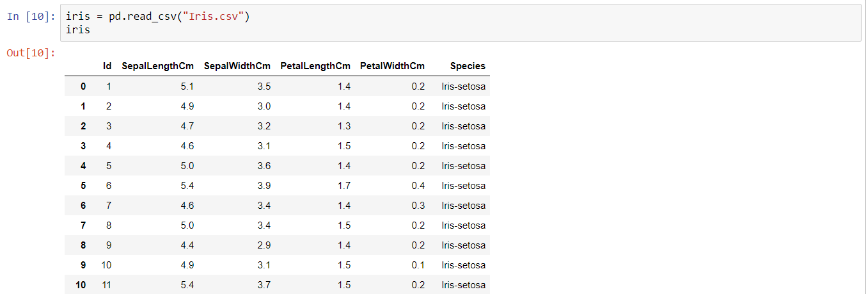
Task: Click the PetalLengthCm value 1.7
Action: [x=344, y=186]
